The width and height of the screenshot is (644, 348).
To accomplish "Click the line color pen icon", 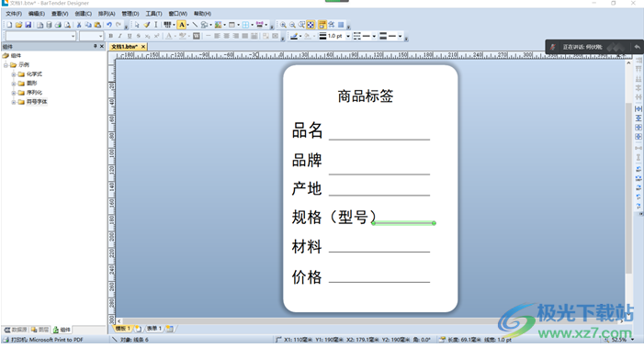I will 294,36.
